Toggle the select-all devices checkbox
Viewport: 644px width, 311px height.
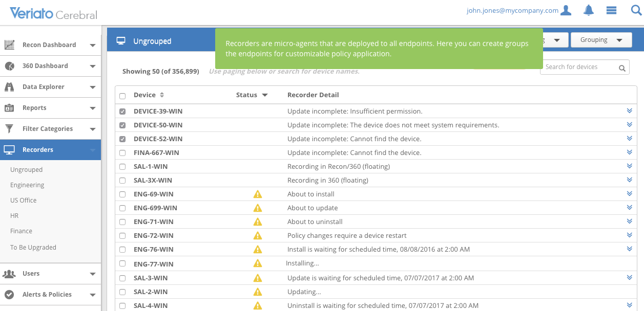122,96
